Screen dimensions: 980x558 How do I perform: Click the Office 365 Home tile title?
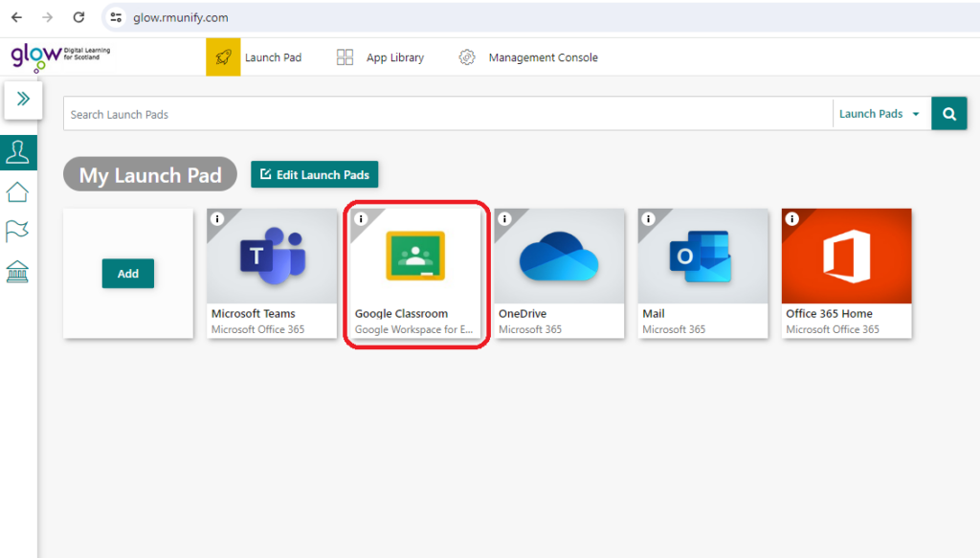click(830, 314)
